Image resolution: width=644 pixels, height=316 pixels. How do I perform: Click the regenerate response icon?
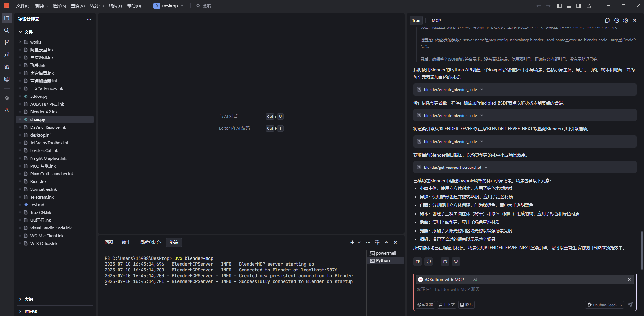point(429,261)
